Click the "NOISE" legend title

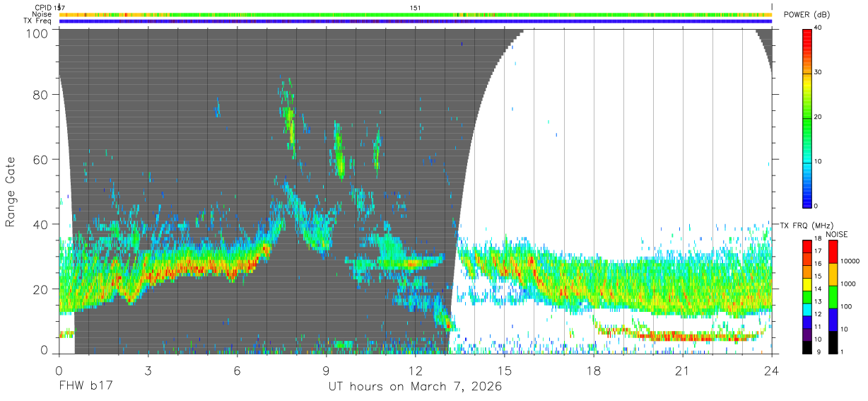pos(836,234)
